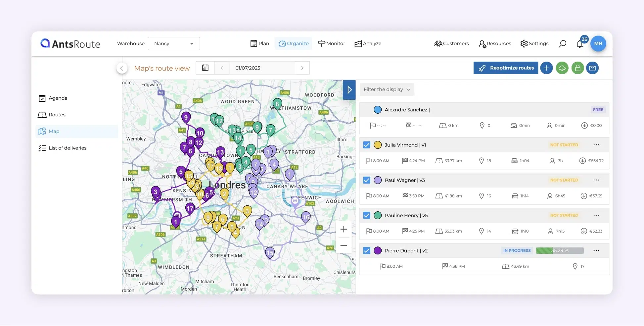
Task: Create a new route with the plus icon
Action: pos(546,68)
